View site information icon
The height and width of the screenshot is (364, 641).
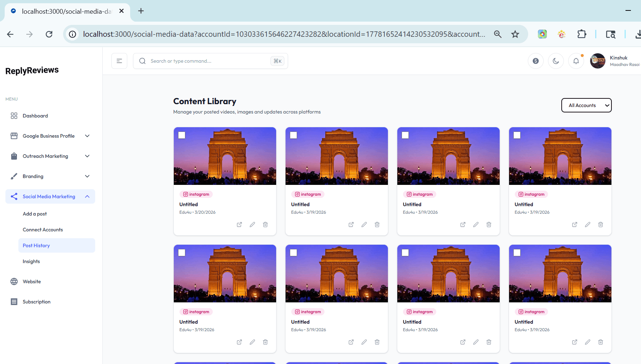(72, 34)
